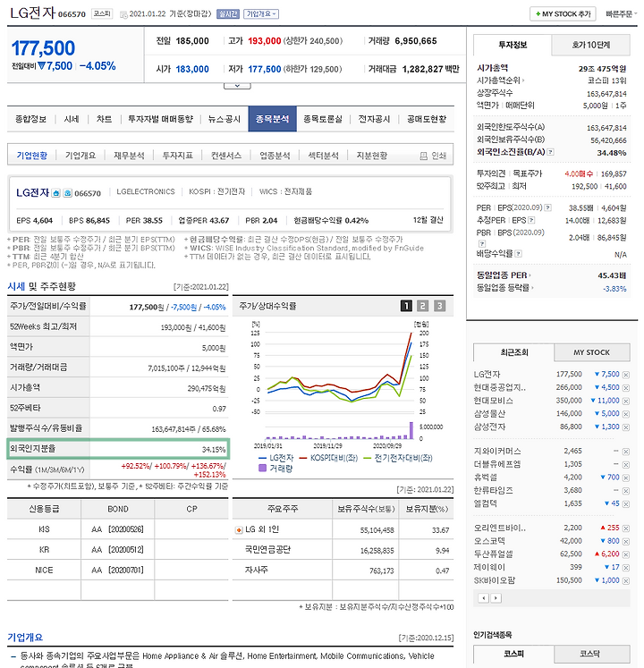Image resolution: width=644 pixels, height=668 pixels.
Task: Open the 공매도현황 tab
Action: (x=427, y=119)
